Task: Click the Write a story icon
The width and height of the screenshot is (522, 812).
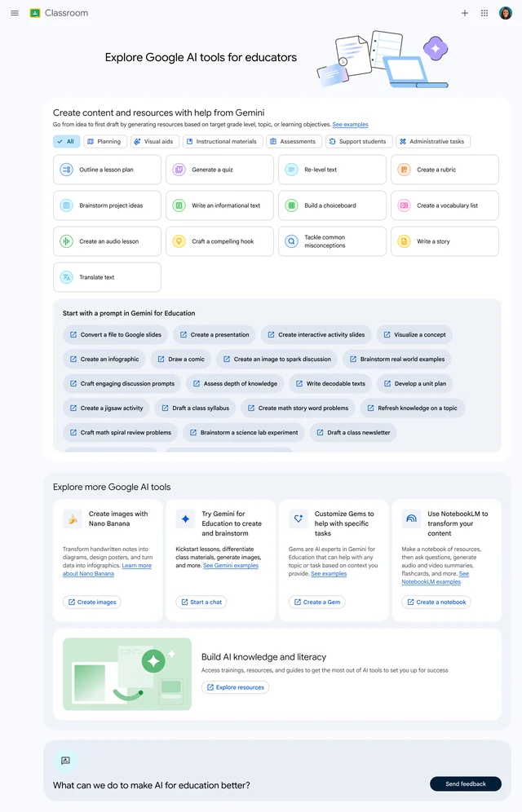Action: pyautogui.click(x=404, y=241)
